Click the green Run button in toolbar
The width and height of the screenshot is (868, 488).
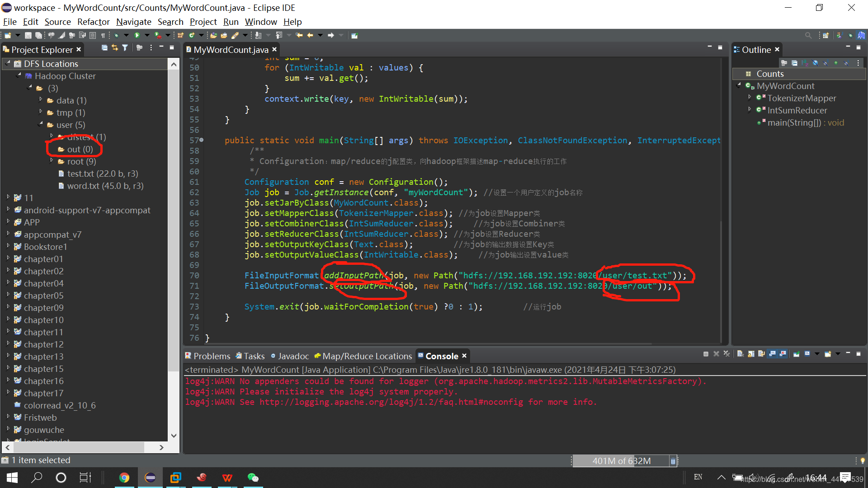point(137,35)
